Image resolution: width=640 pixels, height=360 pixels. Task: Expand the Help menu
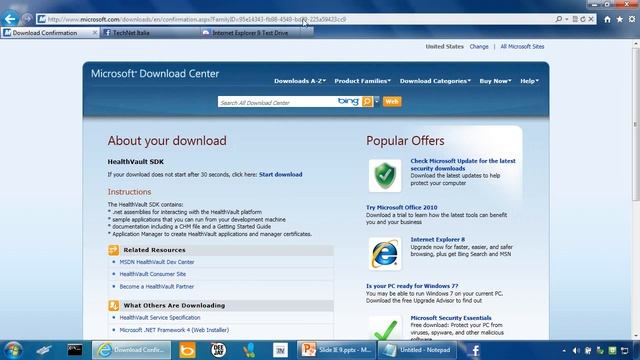pos(529,81)
